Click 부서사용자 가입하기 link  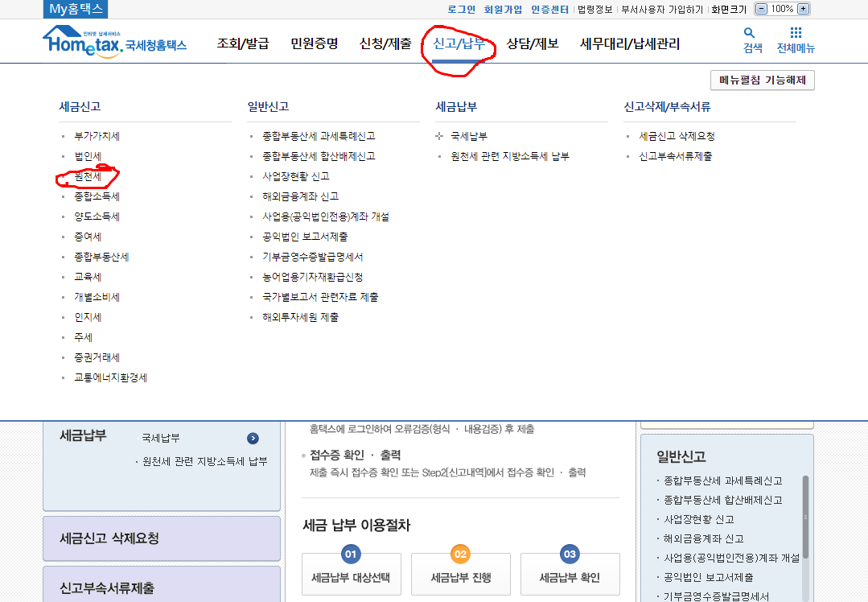point(662,10)
